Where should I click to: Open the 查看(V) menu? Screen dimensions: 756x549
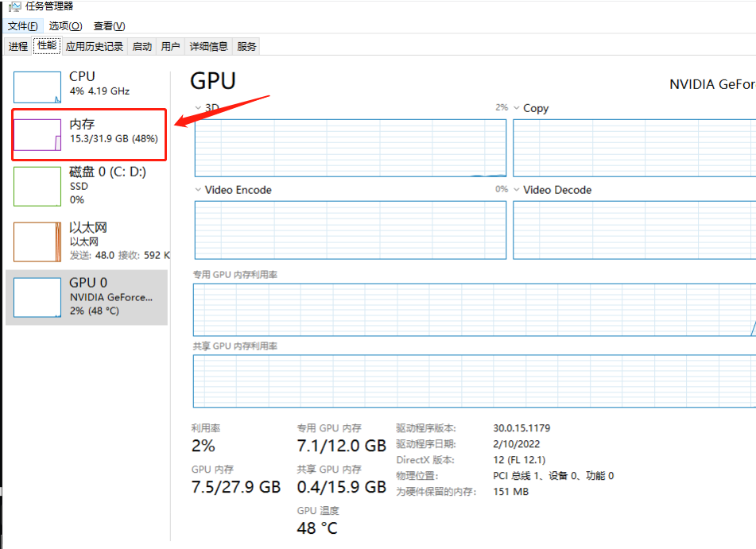click(109, 26)
